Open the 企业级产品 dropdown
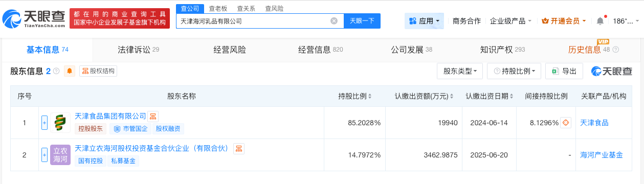Screen dimensions: 644x184 pyautogui.click(x=511, y=21)
